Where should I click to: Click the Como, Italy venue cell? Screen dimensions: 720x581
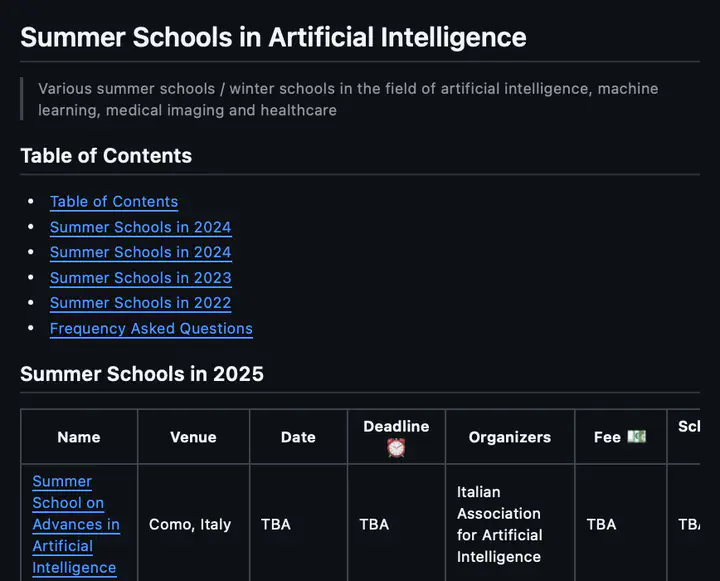click(190, 525)
